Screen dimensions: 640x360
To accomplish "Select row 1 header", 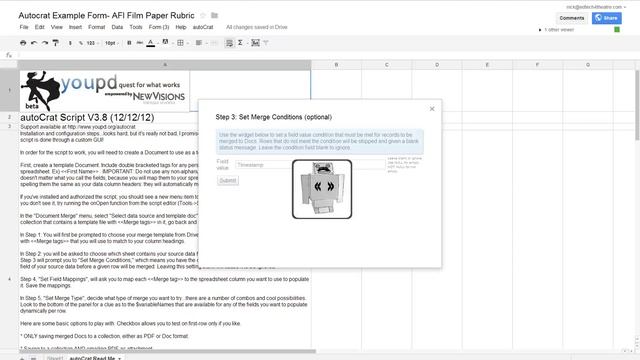I will (x=9, y=90).
